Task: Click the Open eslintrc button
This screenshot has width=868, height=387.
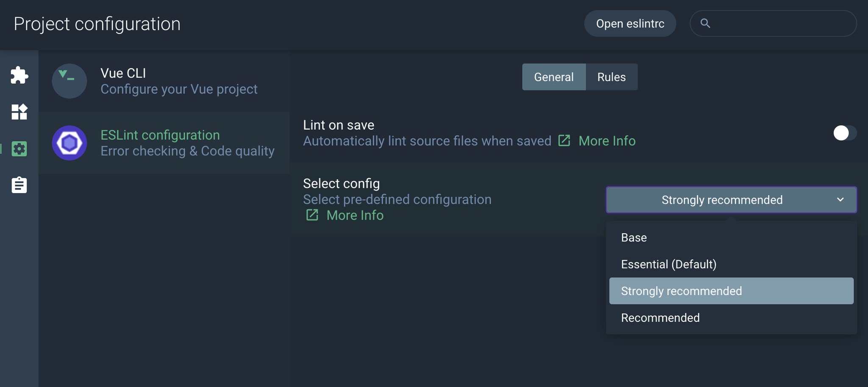Action: 630,24
